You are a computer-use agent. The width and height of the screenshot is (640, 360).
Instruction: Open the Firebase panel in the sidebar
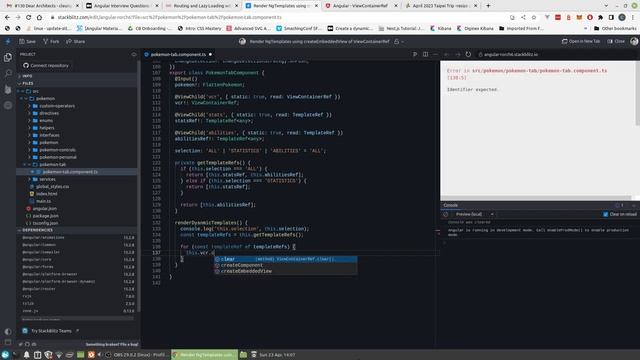click(x=8, y=89)
